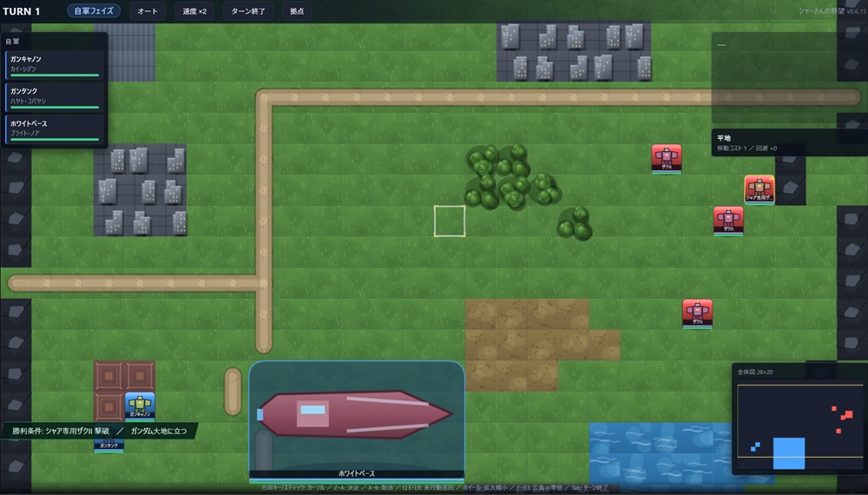This screenshot has height=495, width=868.
Task: Click the northernmost ザクII enemy unit
Action: [667, 158]
